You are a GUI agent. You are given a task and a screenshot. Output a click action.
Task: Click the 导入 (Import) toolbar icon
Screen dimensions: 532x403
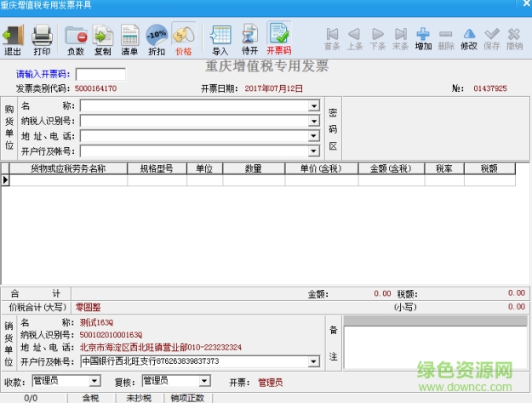click(x=220, y=37)
